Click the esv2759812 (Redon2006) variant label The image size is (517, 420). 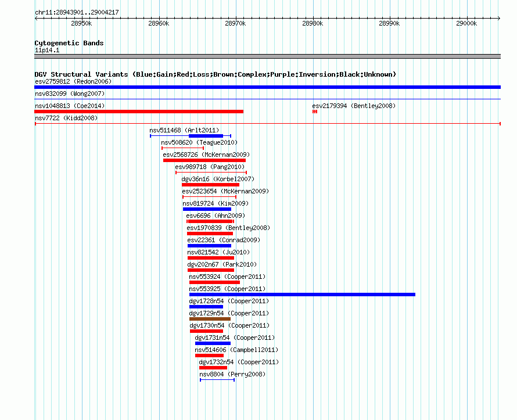(73, 81)
